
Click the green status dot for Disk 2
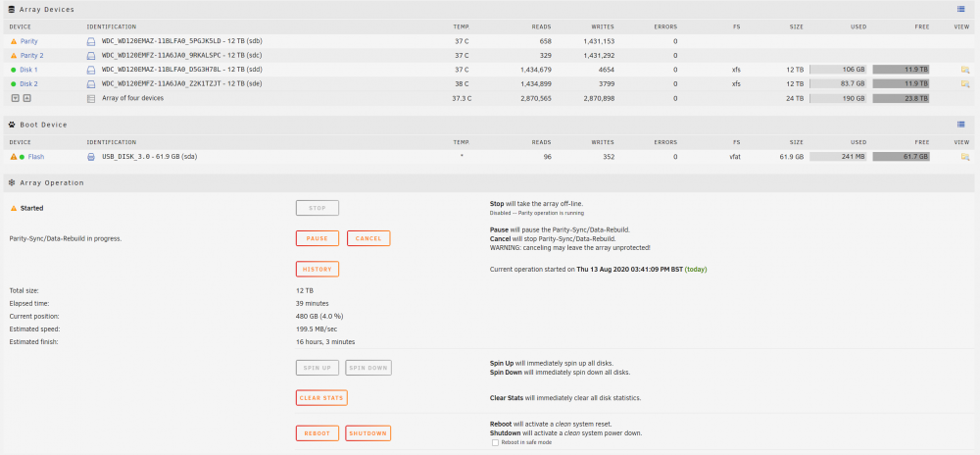pos(13,83)
